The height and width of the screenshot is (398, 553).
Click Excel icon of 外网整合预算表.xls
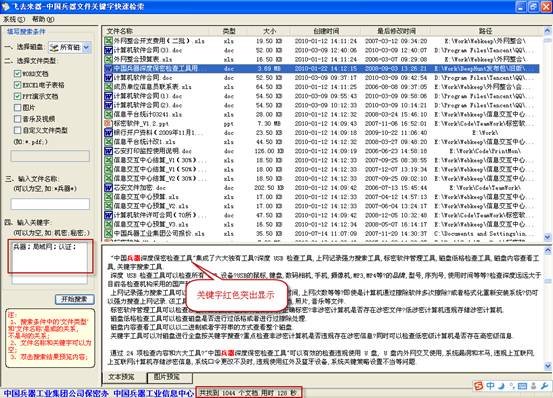click(108, 59)
